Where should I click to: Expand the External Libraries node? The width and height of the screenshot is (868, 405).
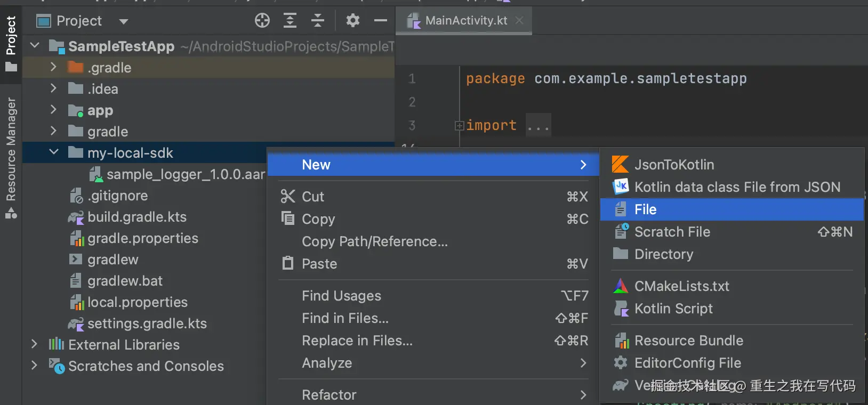[x=35, y=344]
